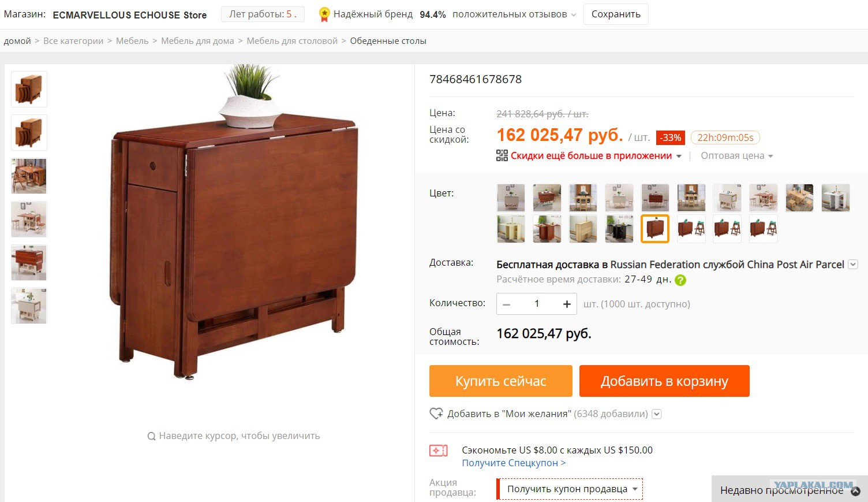Open Получить купон продавца dropdown
868x502 pixels.
tap(570, 489)
